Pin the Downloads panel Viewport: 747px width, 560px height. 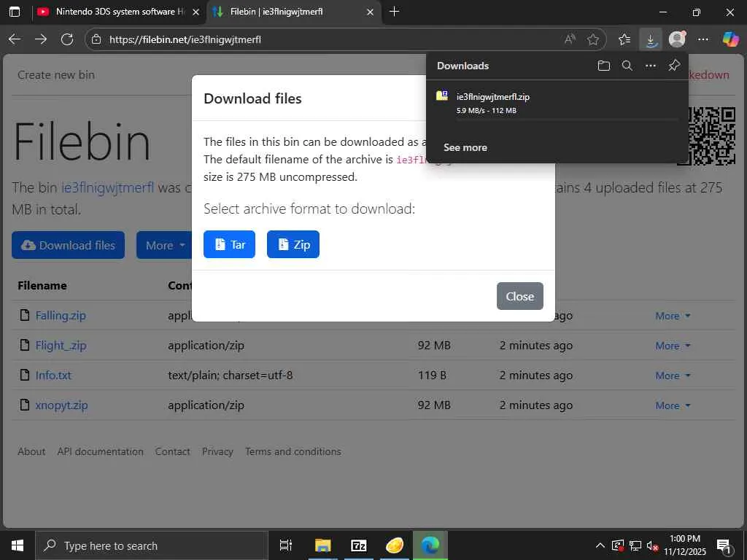(x=673, y=66)
